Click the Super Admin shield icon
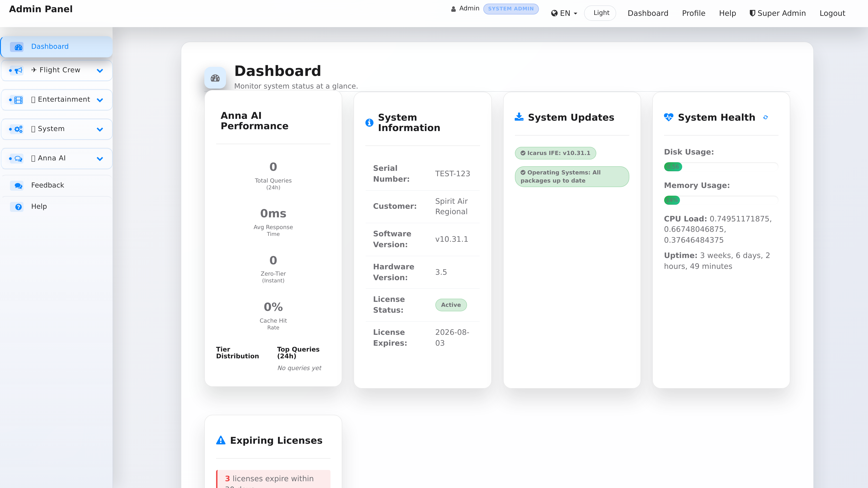The width and height of the screenshot is (868, 488). 752,13
